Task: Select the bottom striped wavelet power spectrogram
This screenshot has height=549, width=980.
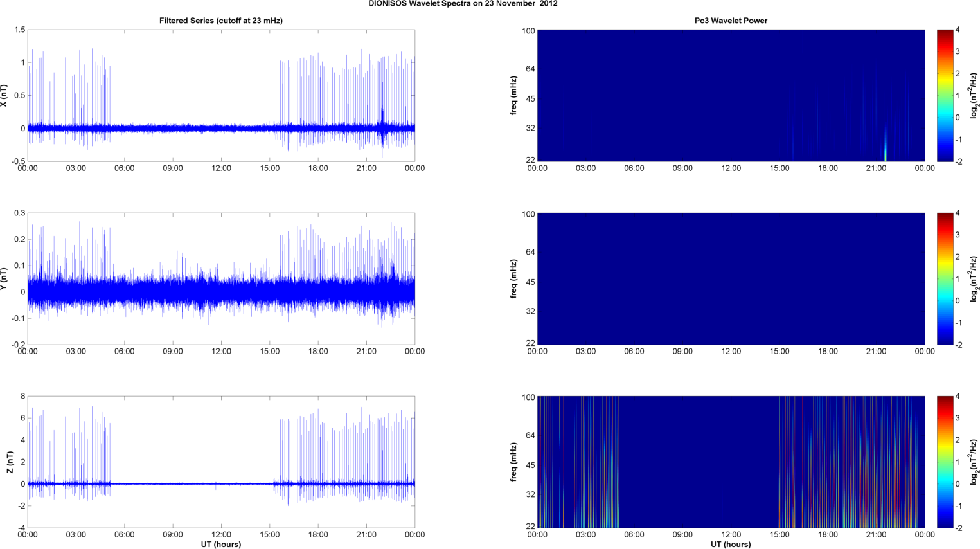Action: [731, 462]
